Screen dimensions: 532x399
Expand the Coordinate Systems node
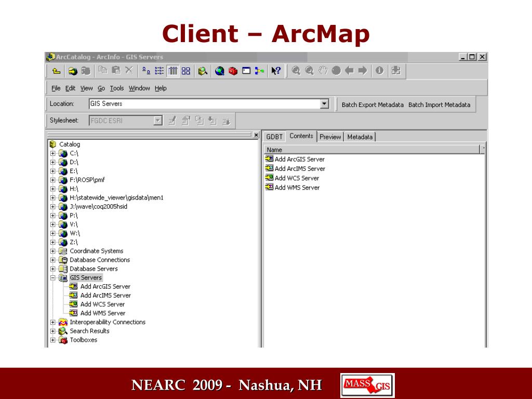[x=53, y=251]
